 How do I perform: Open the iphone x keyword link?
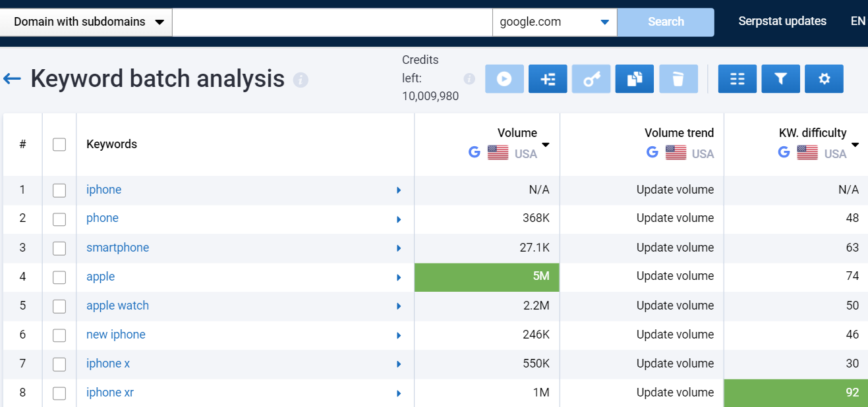tap(108, 364)
